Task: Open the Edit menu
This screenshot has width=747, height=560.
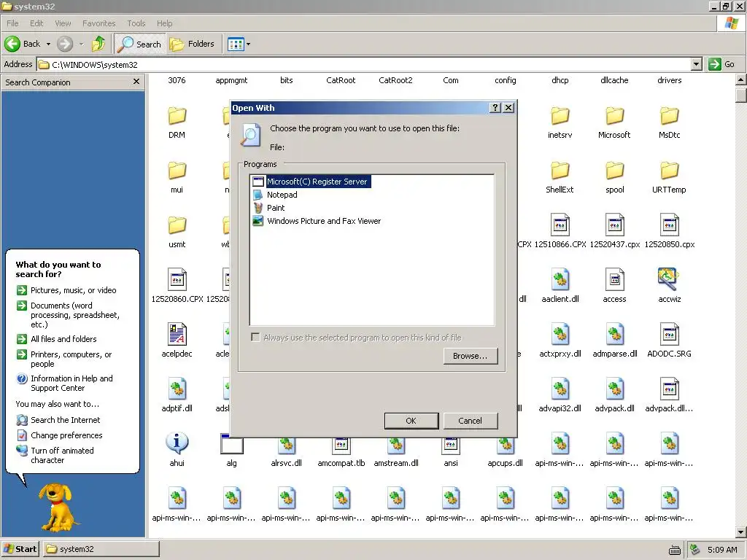Action: pos(36,23)
